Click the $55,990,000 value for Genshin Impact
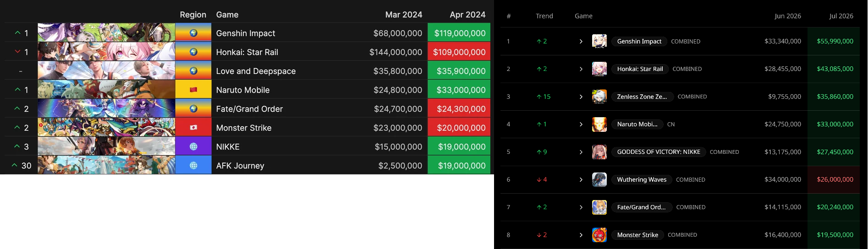 (x=835, y=41)
